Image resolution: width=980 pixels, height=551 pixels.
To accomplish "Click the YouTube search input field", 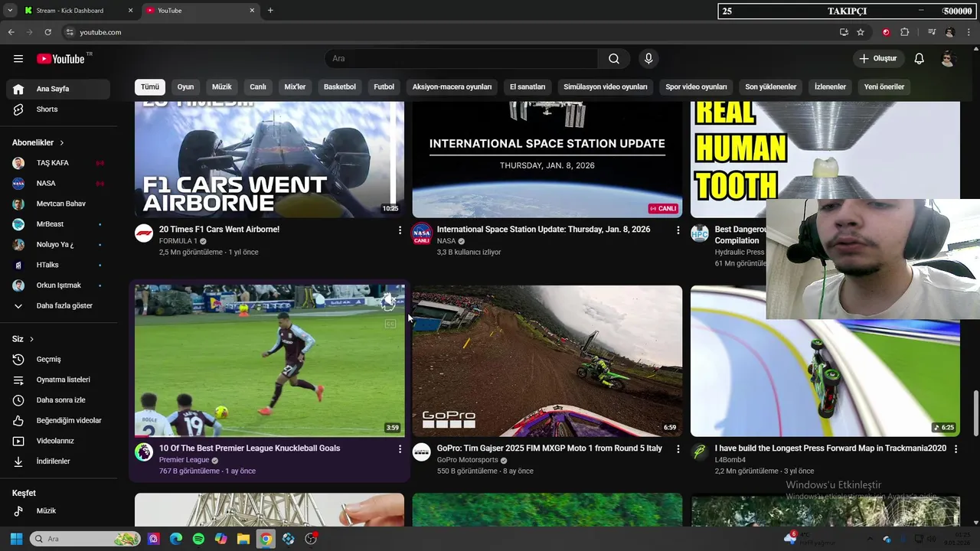I will pos(462,59).
